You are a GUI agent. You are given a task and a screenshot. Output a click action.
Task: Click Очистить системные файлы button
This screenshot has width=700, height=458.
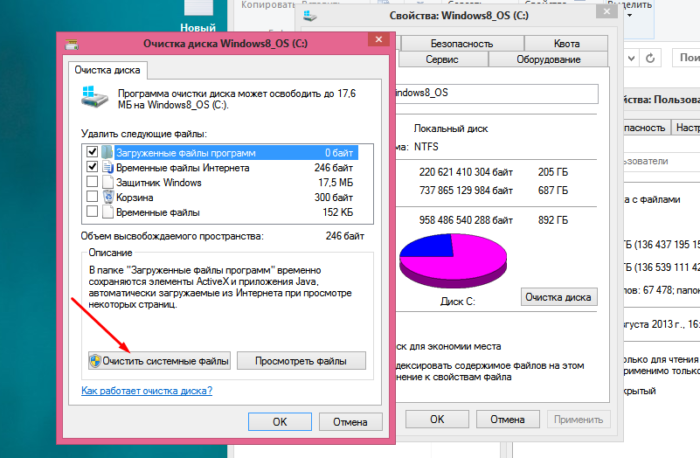point(159,361)
